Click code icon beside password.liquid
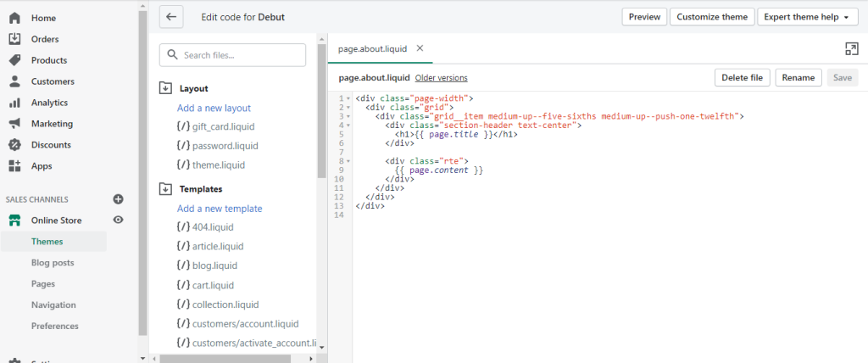The width and height of the screenshot is (868, 363). tap(183, 146)
